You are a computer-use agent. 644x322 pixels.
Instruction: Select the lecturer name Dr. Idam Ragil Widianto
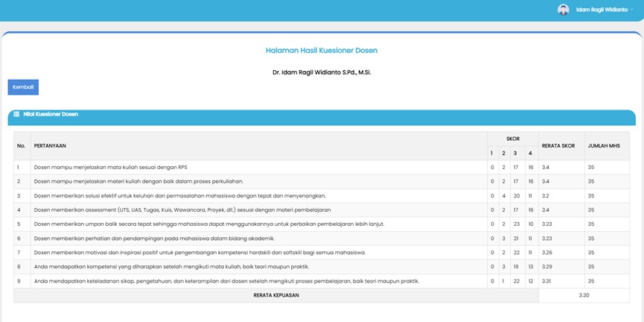pos(322,72)
